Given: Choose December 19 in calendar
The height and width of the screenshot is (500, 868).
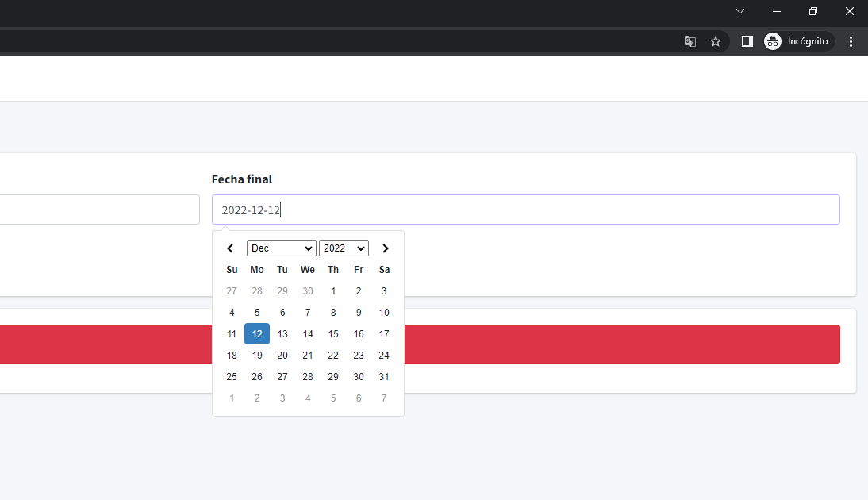Looking at the screenshot, I should 257,356.
